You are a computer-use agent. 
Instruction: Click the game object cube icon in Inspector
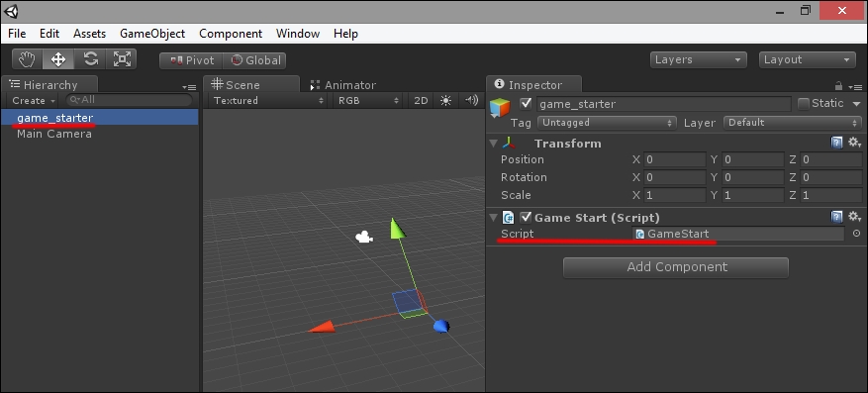coord(500,108)
